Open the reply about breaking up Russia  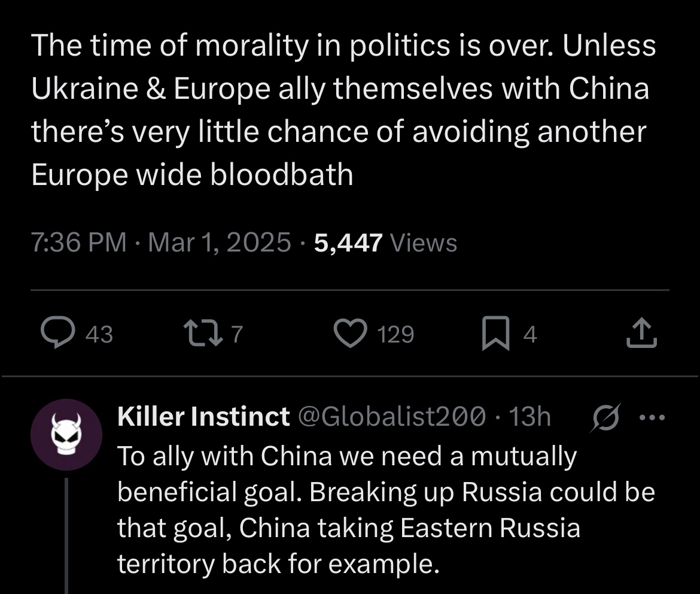(385, 510)
